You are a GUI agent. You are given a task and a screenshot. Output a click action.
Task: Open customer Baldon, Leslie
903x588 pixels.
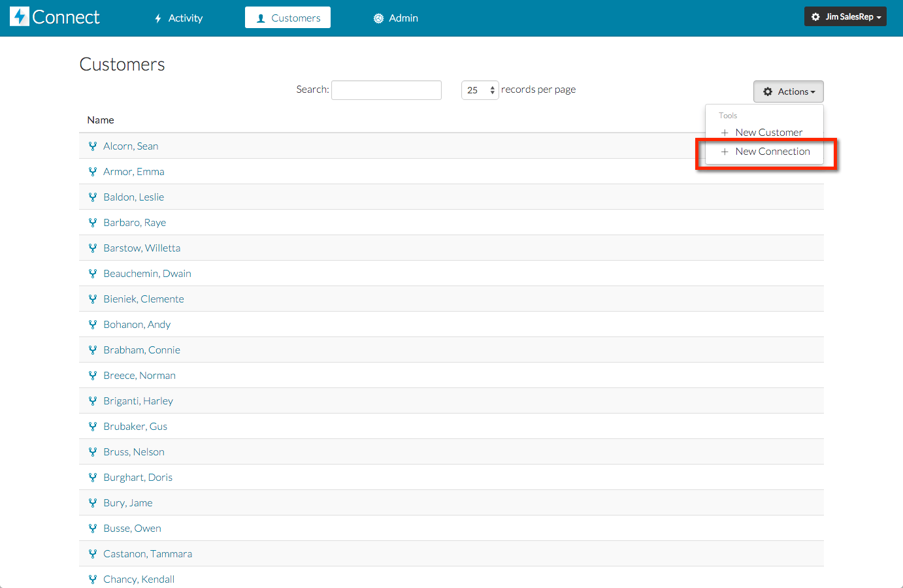tap(134, 197)
